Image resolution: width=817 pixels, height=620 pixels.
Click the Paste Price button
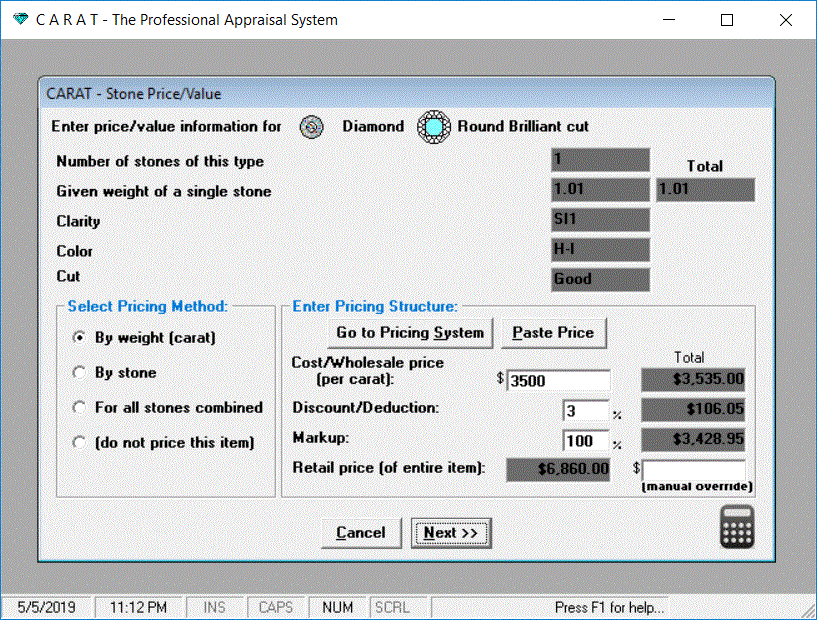tap(553, 333)
